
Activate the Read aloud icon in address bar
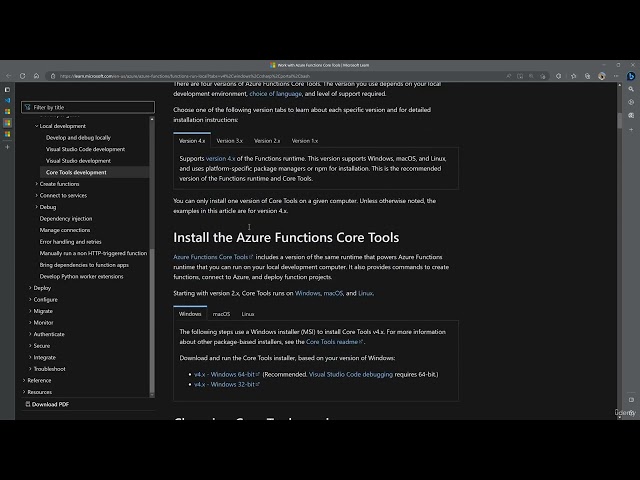509,76
